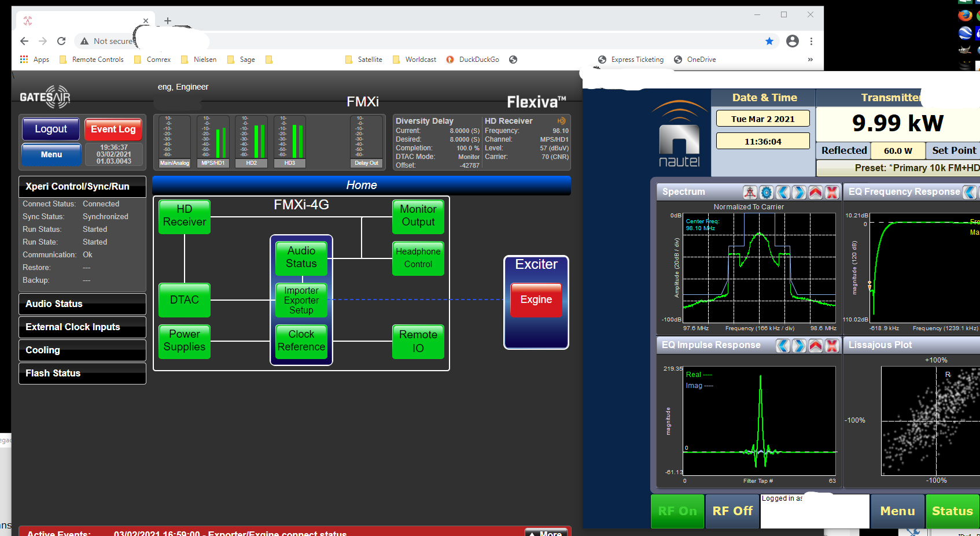The width and height of the screenshot is (980, 536).
Task: Toggle the bookmark star in the address bar
Action: 769,41
